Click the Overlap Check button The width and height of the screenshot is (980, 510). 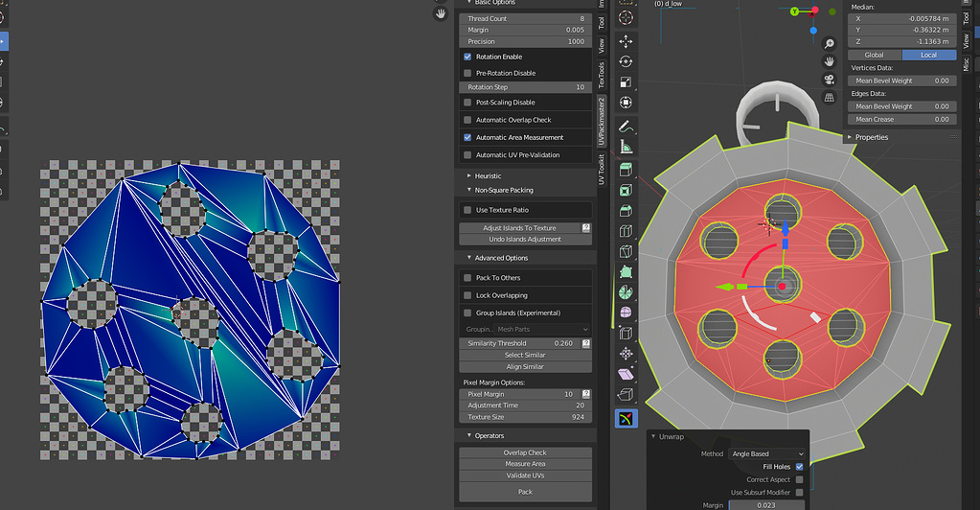pyautogui.click(x=526, y=452)
